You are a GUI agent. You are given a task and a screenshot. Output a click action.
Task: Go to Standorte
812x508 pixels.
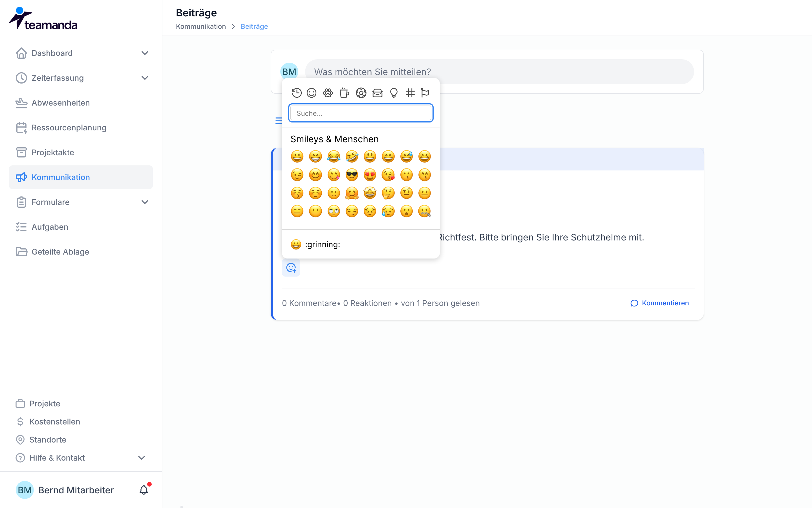click(41, 440)
